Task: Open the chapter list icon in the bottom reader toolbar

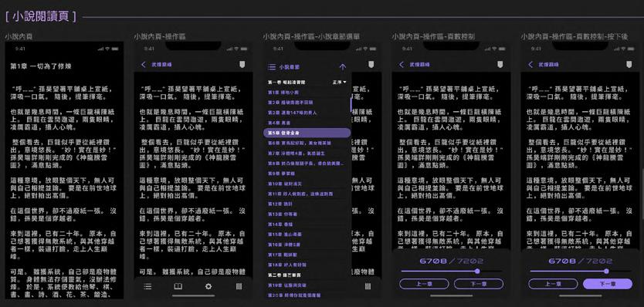Action: pos(147,286)
